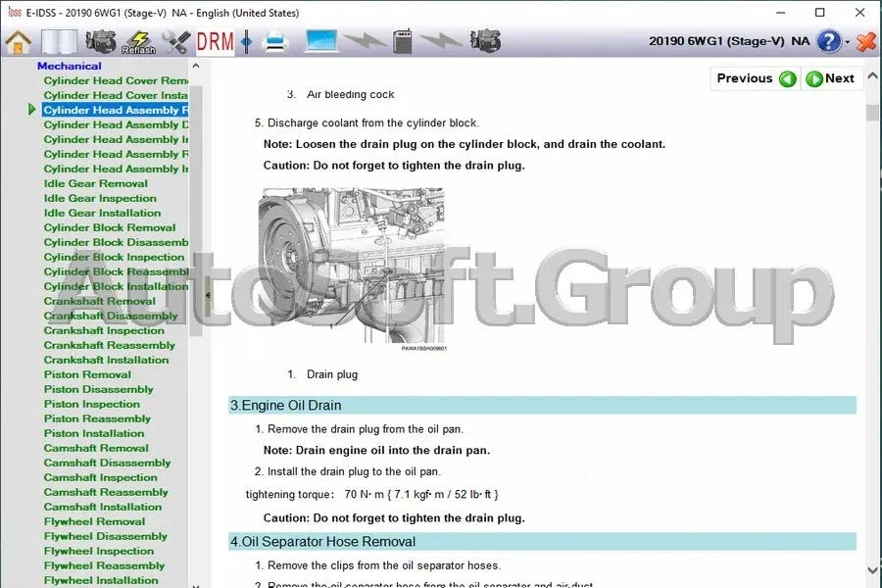This screenshot has width=882, height=588.
Task: Click the interface module device icon
Action: (x=402, y=41)
